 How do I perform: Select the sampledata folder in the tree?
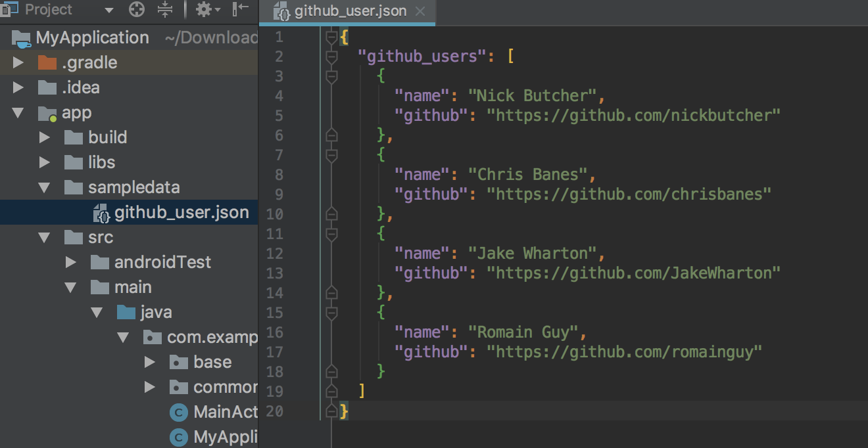coord(133,187)
